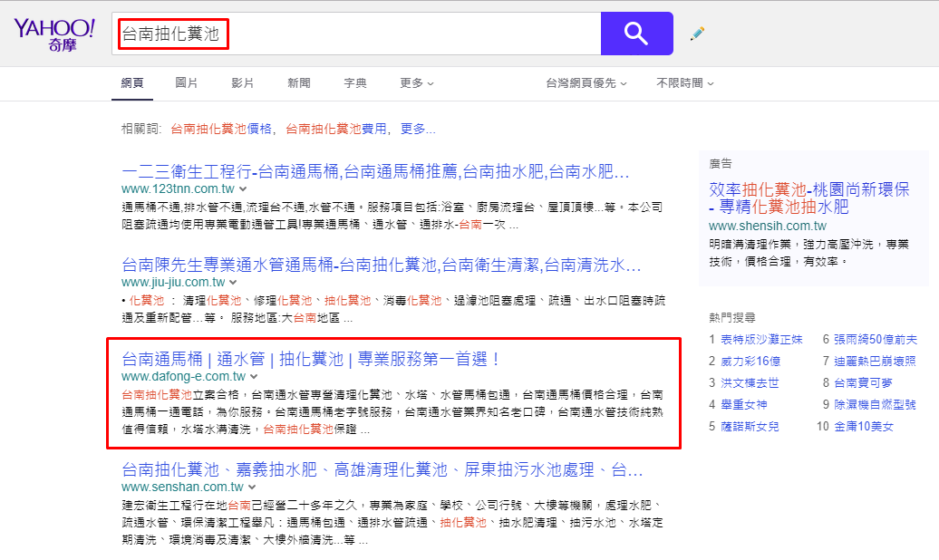The height and width of the screenshot is (560, 939).
Task: Click the URL www.123tnn.com.tw
Action: 178,188
